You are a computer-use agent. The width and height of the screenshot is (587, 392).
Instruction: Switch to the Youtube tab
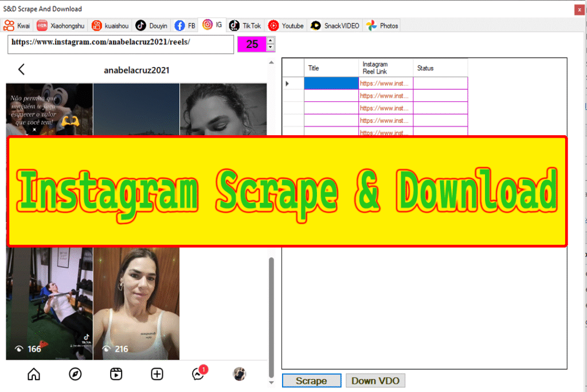pos(286,25)
